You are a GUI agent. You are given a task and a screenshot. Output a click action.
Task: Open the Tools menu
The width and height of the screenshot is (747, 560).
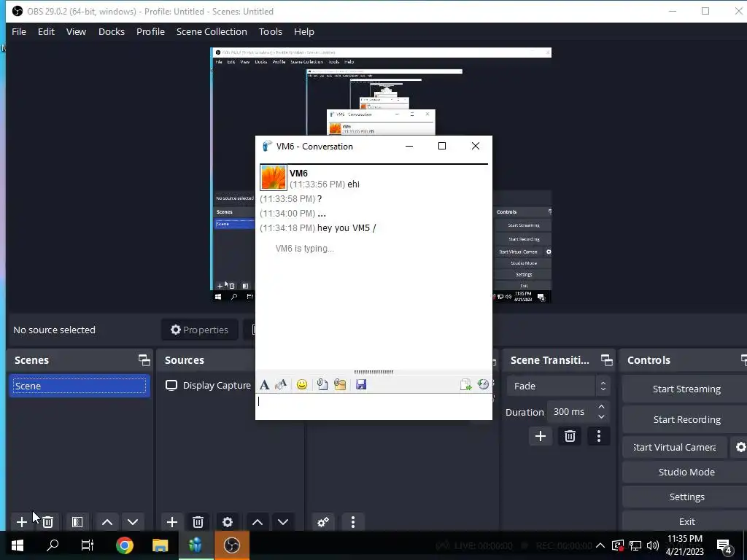tap(271, 31)
